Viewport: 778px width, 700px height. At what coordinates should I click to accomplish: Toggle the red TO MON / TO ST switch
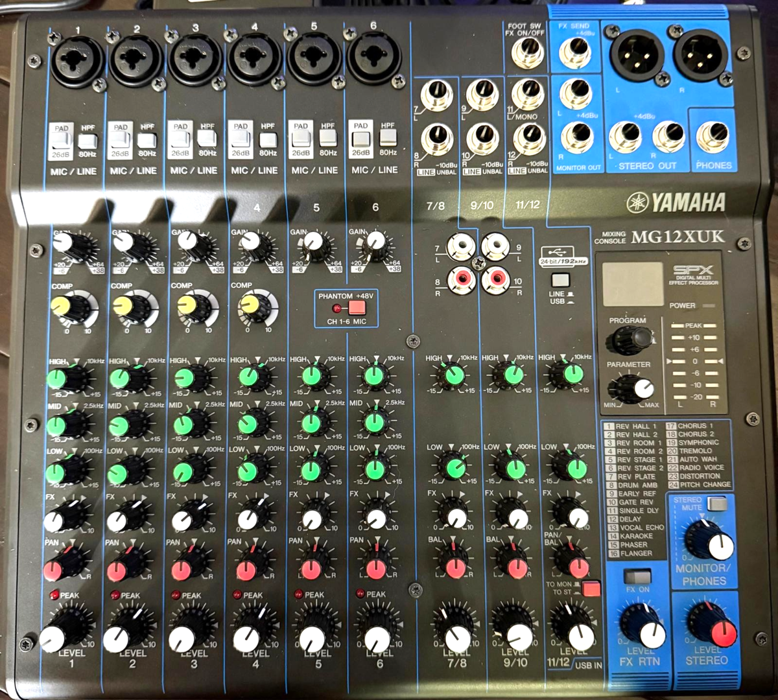591,589
